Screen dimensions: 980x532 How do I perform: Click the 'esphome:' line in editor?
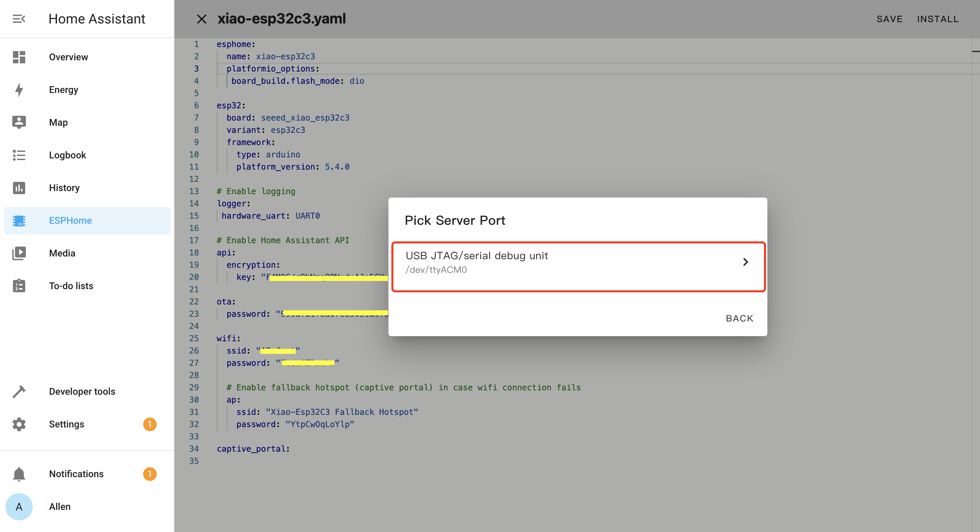click(x=236, y=45)
